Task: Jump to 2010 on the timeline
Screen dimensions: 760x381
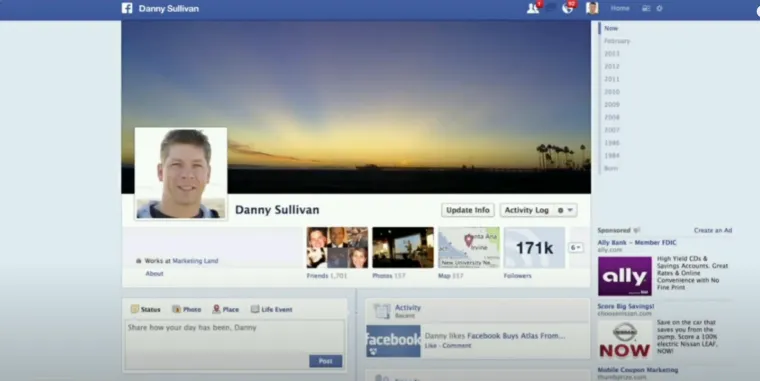Action: pos(612,92)
